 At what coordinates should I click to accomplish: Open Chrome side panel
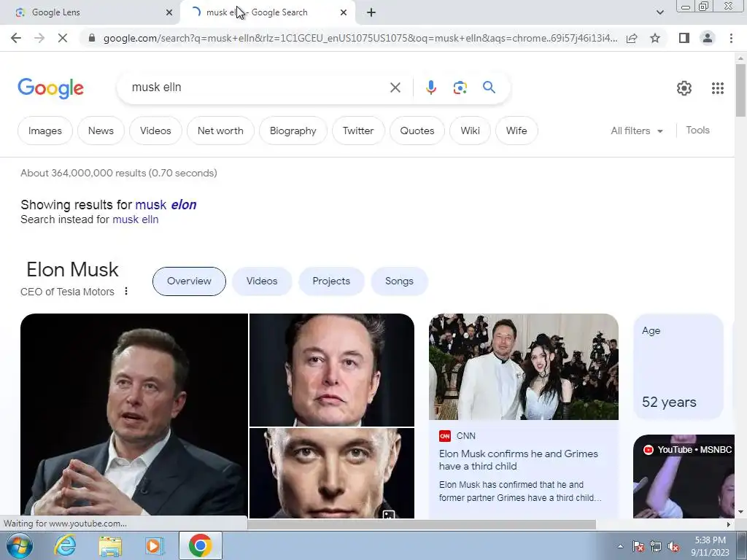click(684, 38)
